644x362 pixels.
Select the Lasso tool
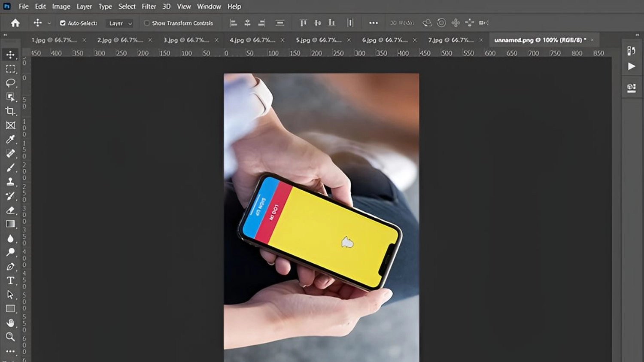pos(11,83)
